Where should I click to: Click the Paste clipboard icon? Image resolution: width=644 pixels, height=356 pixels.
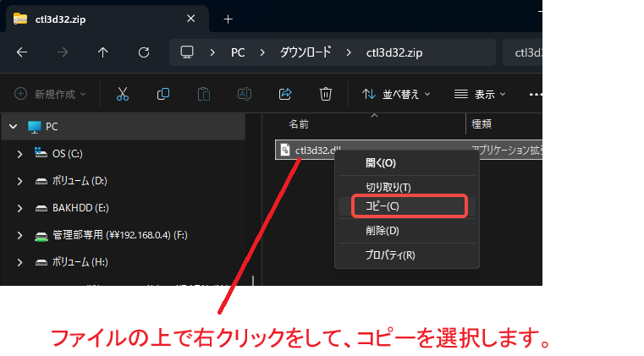click(x=204, y=94)
